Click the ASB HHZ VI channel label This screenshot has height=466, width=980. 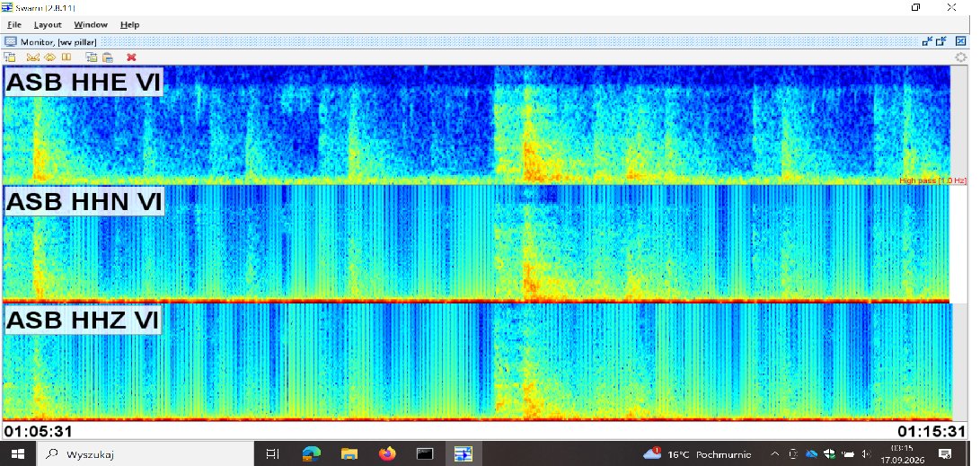pyautogui.click(x=84, y=320)
